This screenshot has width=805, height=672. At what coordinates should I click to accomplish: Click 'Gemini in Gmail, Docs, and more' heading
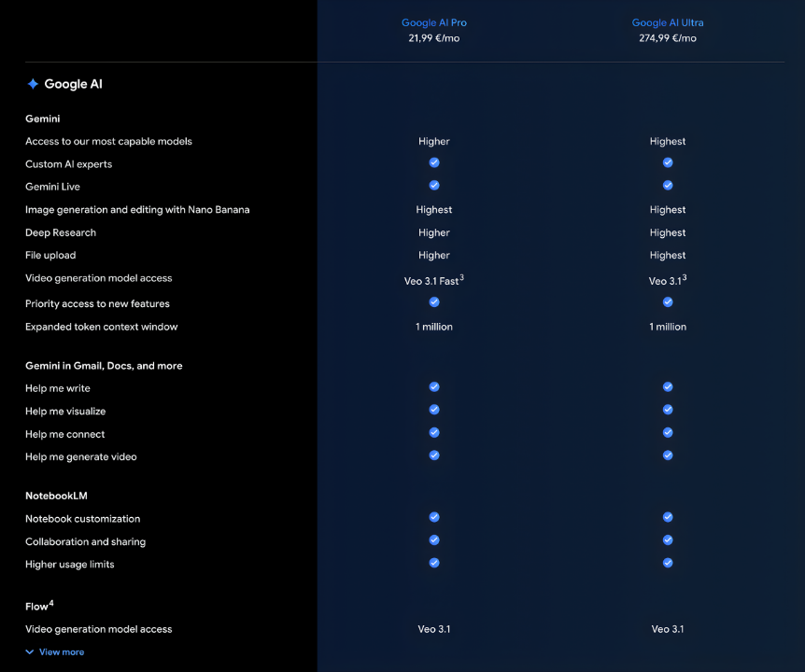pyautogui.click(x=104, y=366)
